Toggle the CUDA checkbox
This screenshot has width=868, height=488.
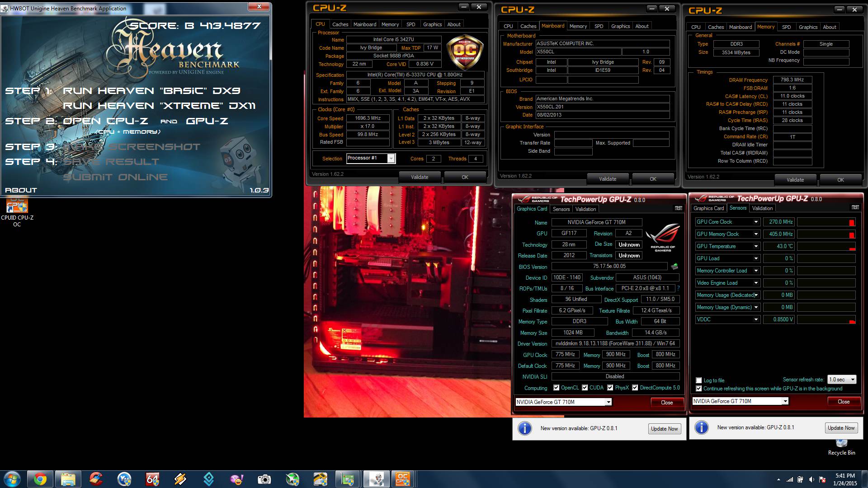tap(585, 388)
